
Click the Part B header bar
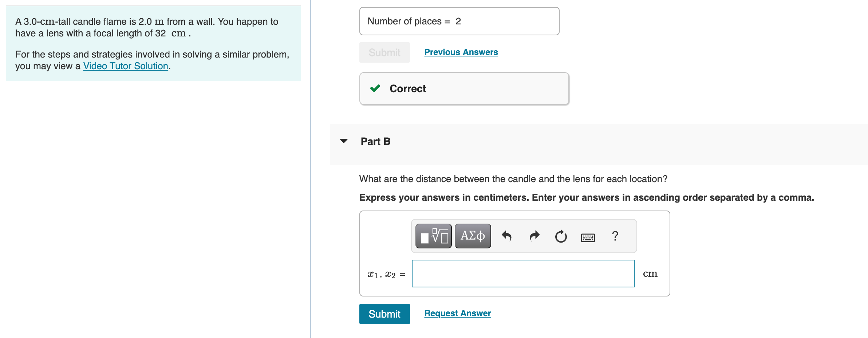pyautogui.click(x=375, y=141)
